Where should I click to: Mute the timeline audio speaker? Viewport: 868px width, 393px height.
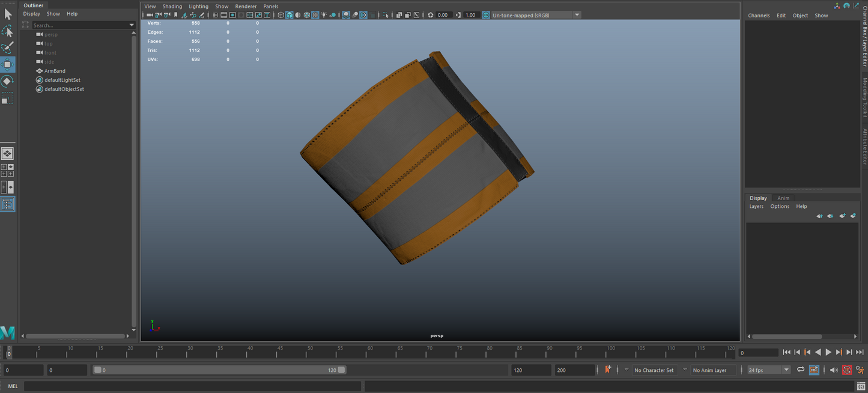coord(833,370)
